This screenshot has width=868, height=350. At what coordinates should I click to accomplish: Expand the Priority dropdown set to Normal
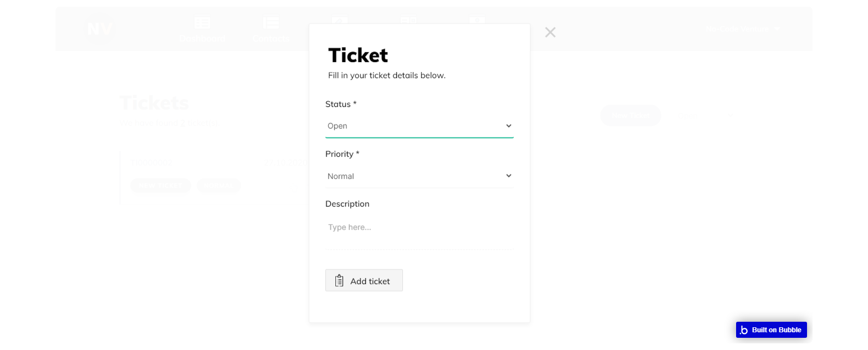(x=419, y=176)
